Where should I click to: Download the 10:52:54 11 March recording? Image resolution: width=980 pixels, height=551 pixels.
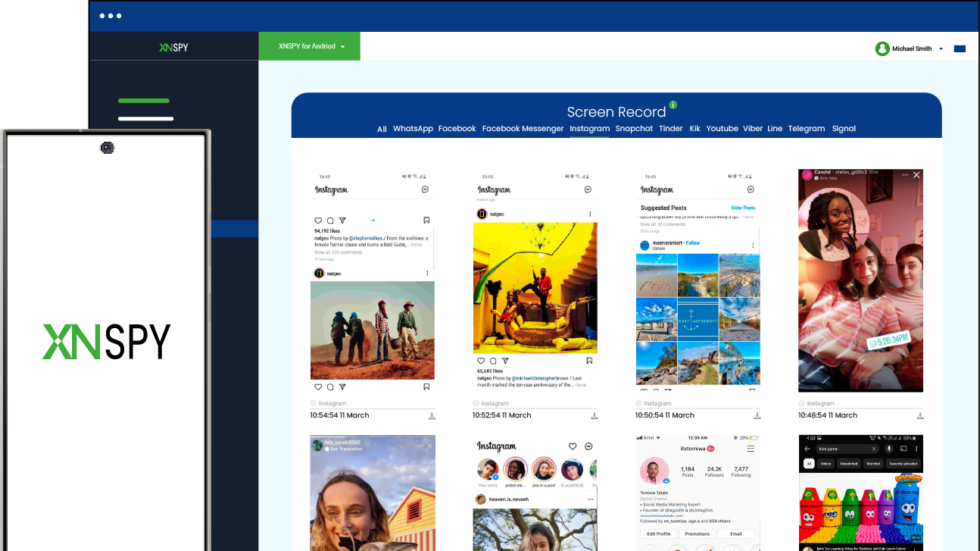(595, 416)
